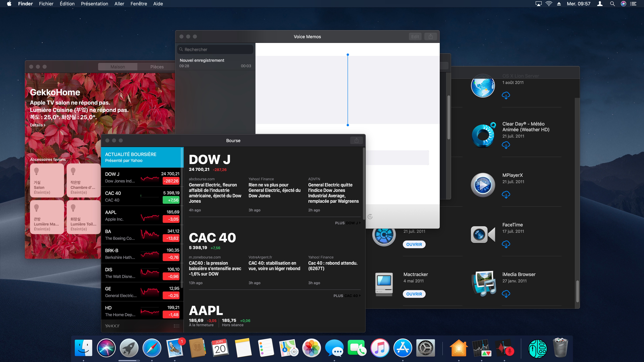Expand Détails in GekkoHome status
Screen dimensions: 644x362
point(38,125)
